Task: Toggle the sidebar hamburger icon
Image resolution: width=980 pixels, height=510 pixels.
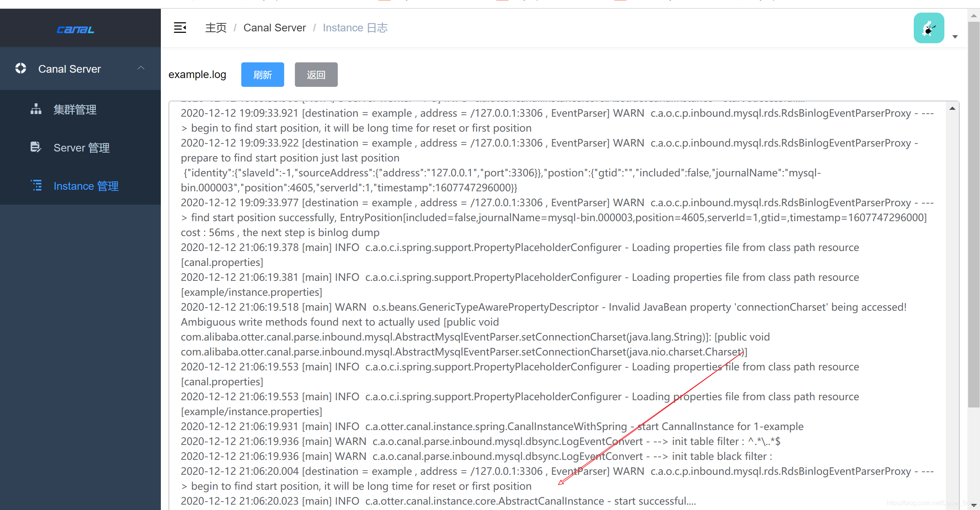Action: (180, 28)
